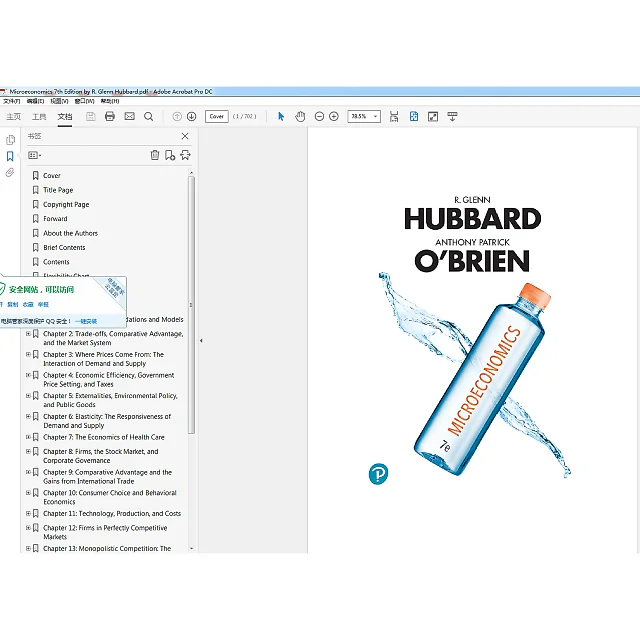The width and height of the screenshot is (640, 640).
Task: Go to the previous page arrow
Action: (x=177, y=117)
